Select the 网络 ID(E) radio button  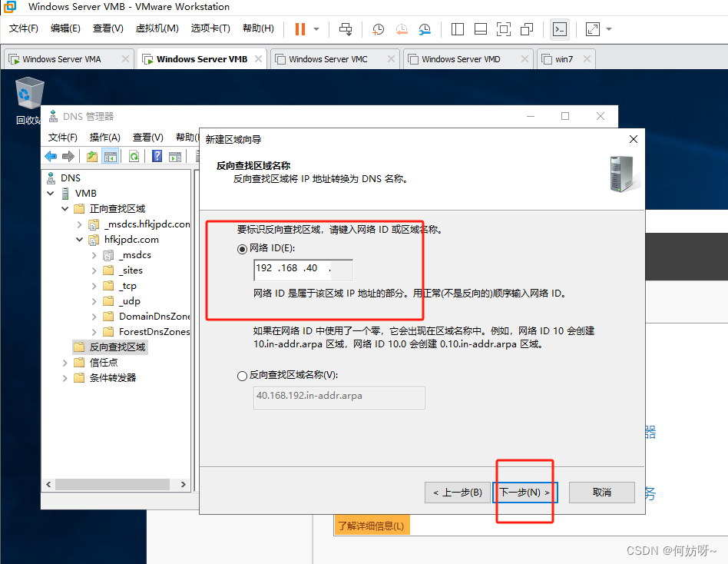(243, 249)
